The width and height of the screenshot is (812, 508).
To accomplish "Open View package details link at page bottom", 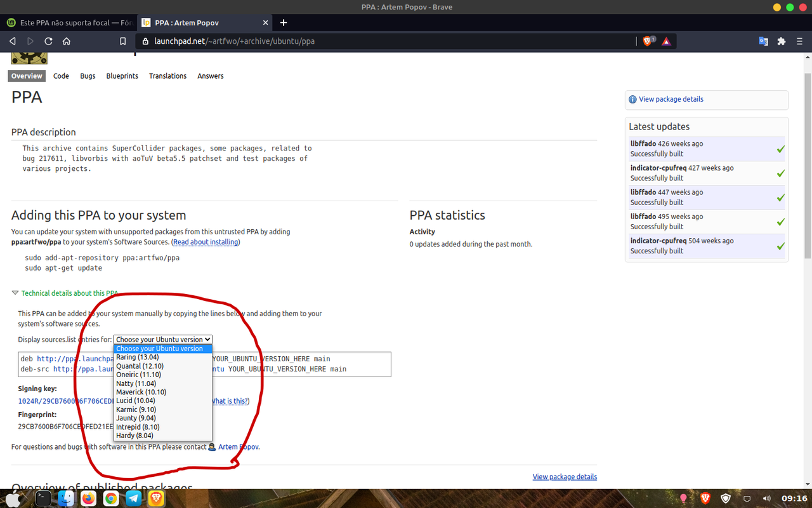I will 565,477.
